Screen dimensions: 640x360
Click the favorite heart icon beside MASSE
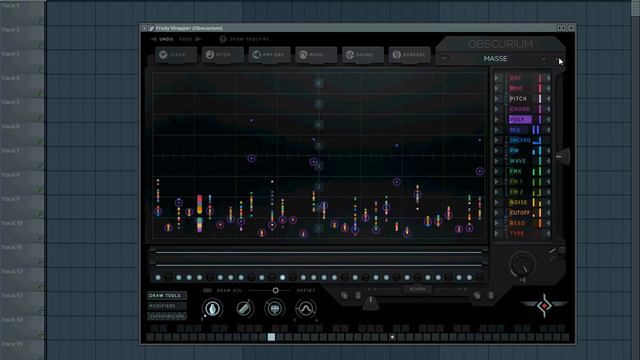(444, 59)
